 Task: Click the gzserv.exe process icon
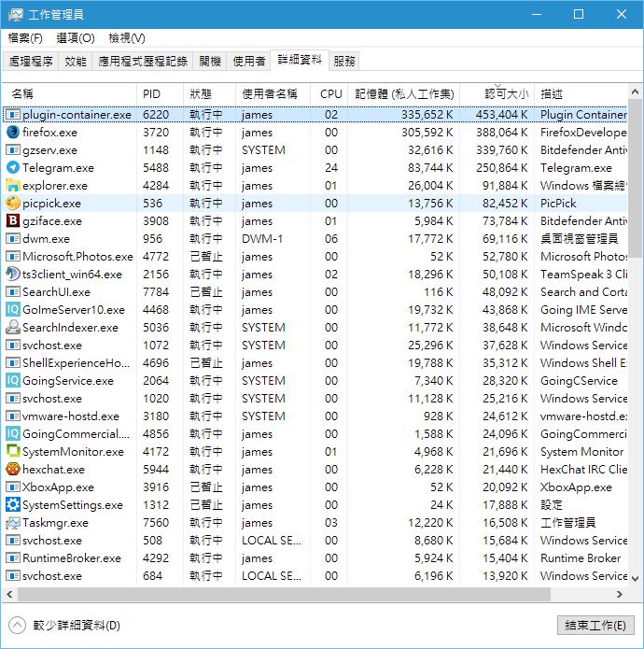point(13,149)
